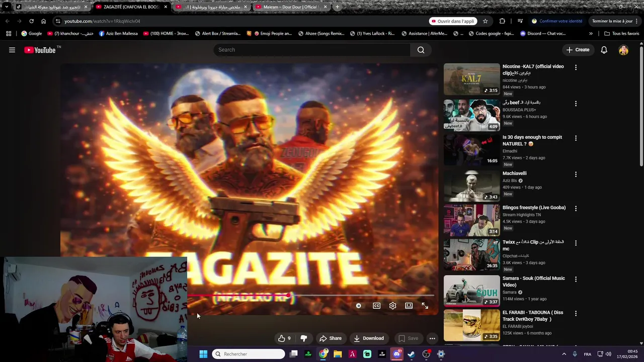
Task: Switch player to theater mode
Action: (x=409, y=306)
